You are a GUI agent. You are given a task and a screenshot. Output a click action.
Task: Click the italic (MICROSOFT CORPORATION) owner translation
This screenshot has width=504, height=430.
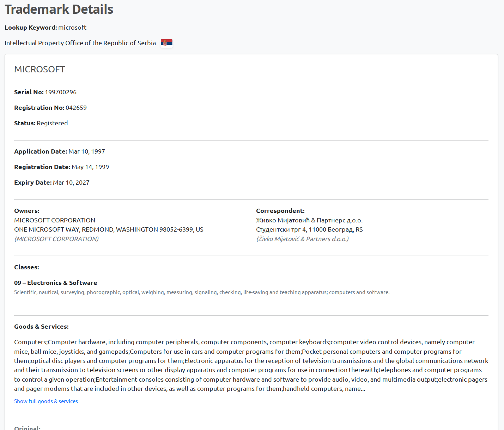pyautogui.click(x=56, y=239)
